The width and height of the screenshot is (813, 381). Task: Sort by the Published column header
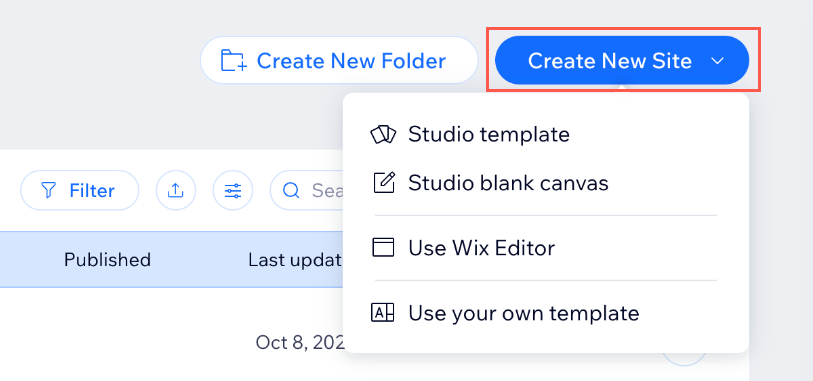[x=107, y=260]
